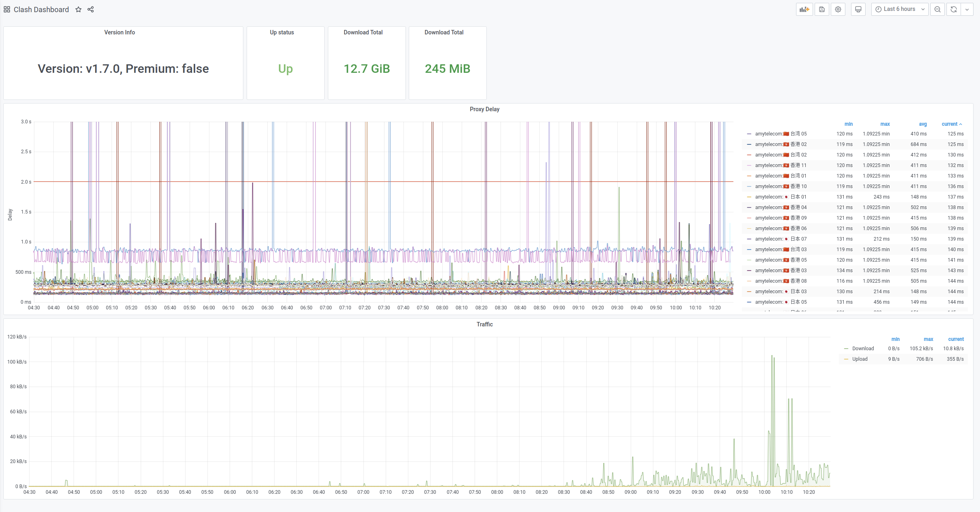The width and height of the screenshot is (980, 512).
Task: Toggle visibility of the Download series in Traffic
Action: [x=863, y=348]
